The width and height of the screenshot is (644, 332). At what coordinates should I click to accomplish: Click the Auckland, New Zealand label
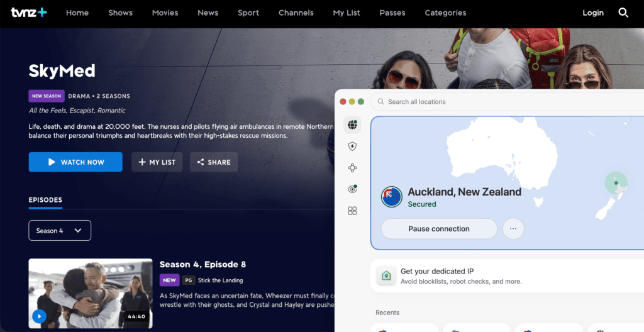click(465, 192)
